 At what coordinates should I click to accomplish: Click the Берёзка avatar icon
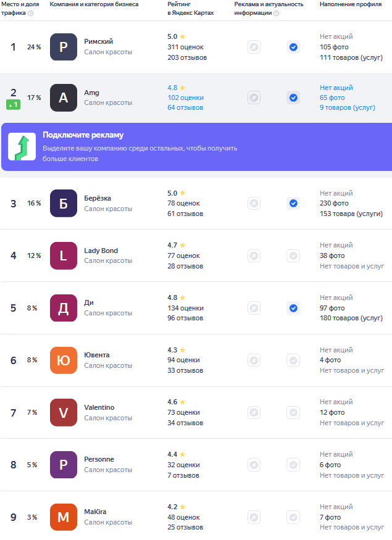coord(64,203)
